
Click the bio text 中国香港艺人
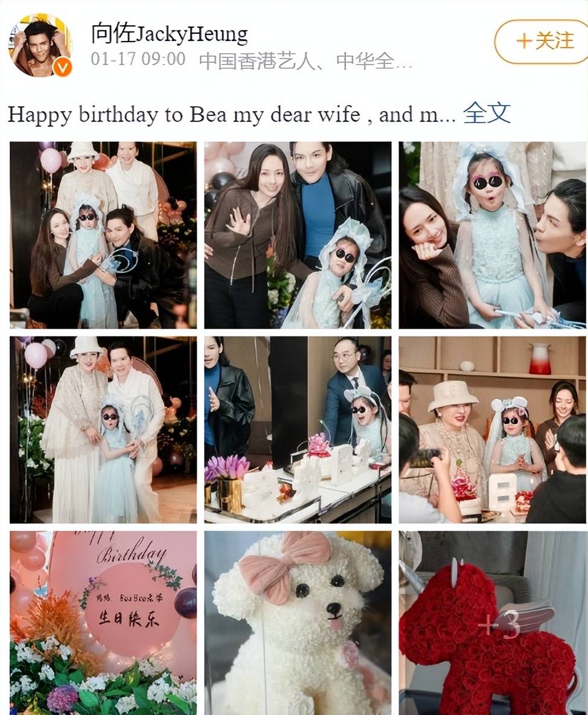(258, 60)
